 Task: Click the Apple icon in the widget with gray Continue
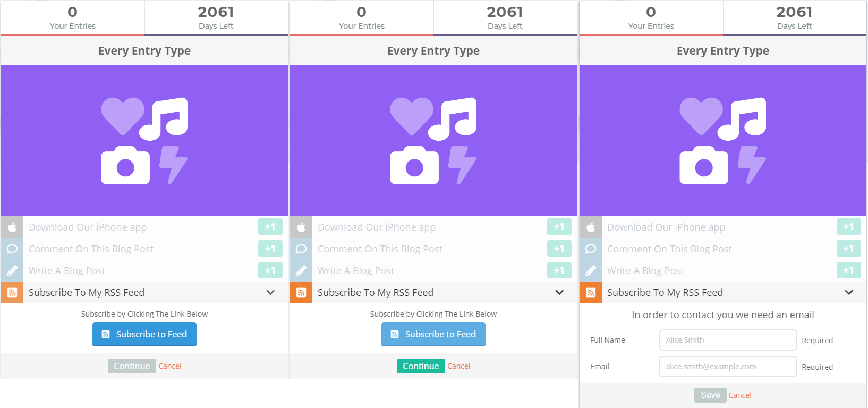12,227
